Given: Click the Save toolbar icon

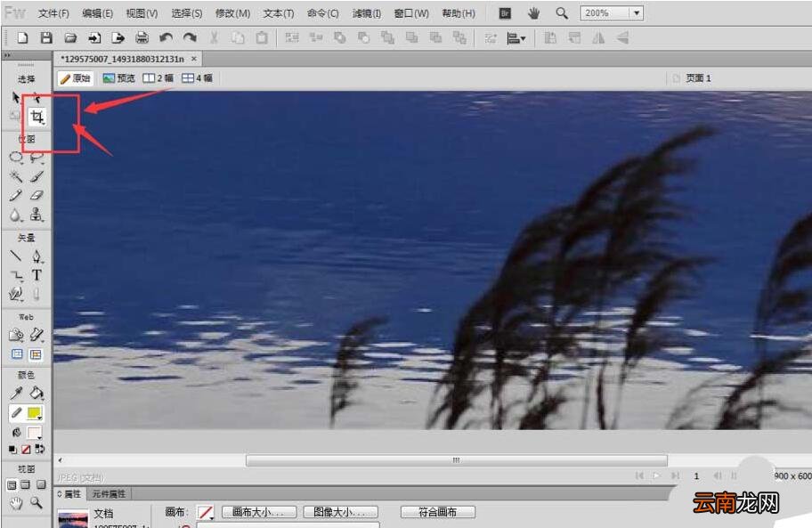Looking at the screenshot, I should point(46,37).
